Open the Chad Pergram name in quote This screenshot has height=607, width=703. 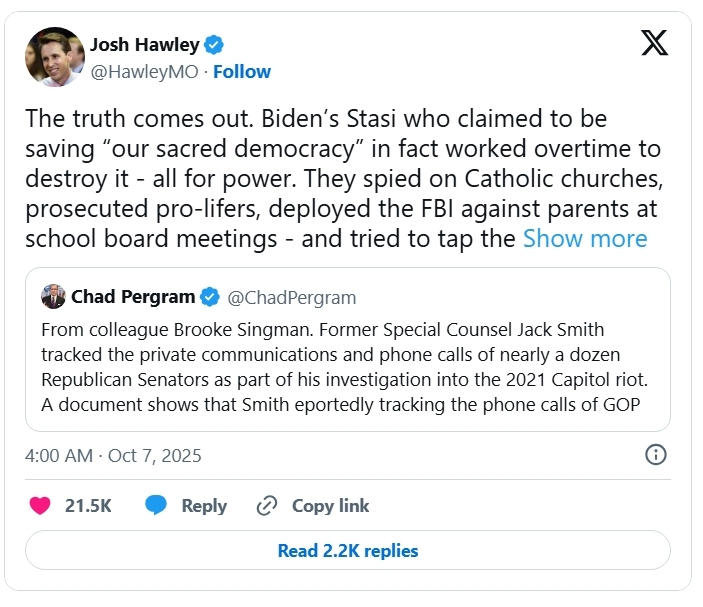point(131,297)
